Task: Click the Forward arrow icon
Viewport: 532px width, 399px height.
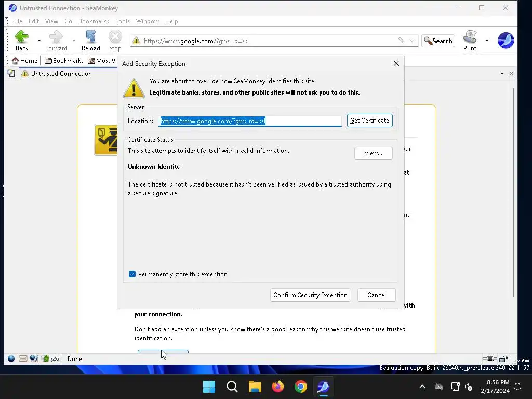Action: tap(56, 37)
